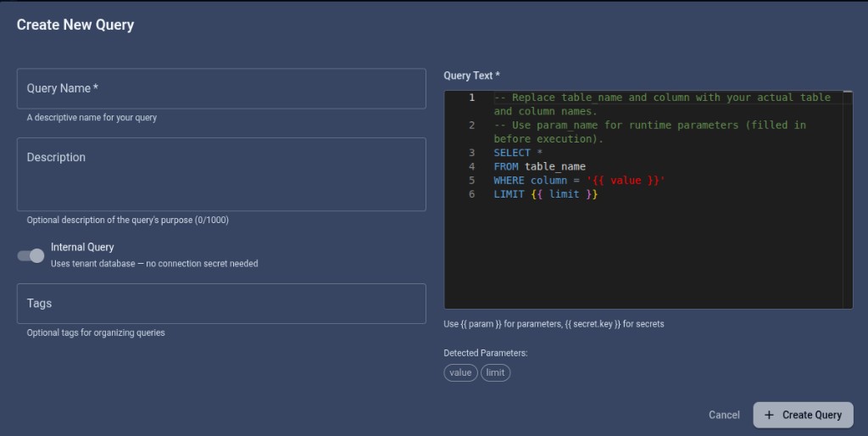The image size is (868, 436).
Task: Click the 'Internal Query' label text
Action: pos(82,247)
